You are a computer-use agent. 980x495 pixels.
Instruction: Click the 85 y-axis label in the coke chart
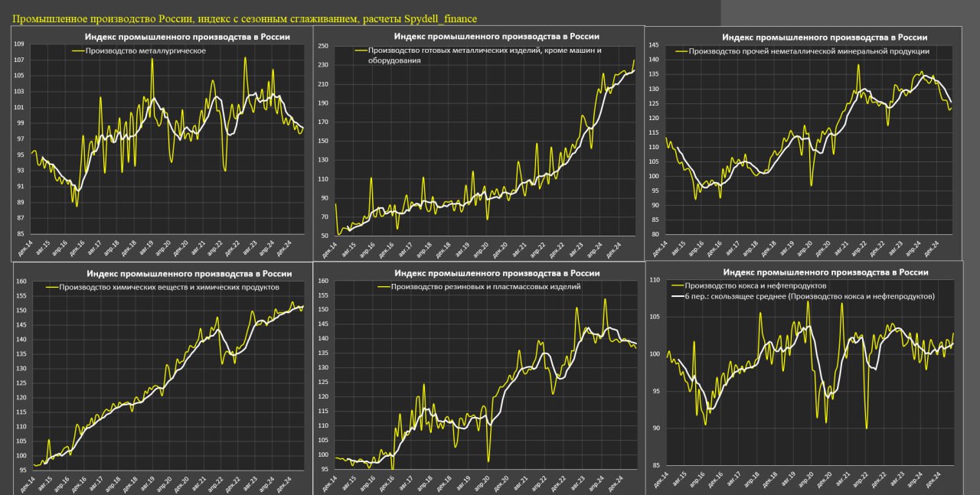pos(655,465)
